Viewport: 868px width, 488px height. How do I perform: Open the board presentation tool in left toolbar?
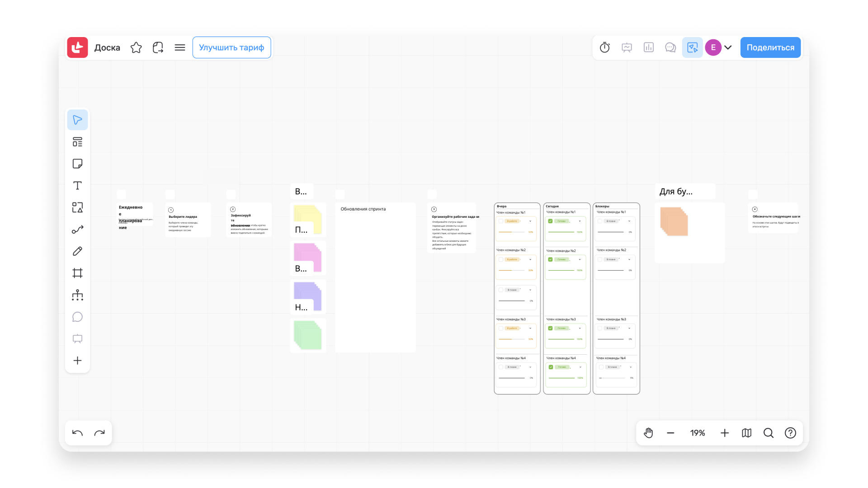point(78,339)
